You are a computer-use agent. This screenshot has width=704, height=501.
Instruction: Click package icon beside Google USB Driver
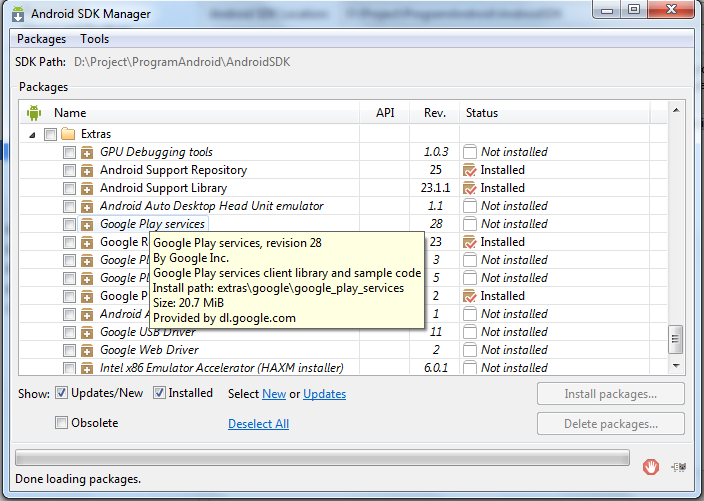[x=87, y=333]
